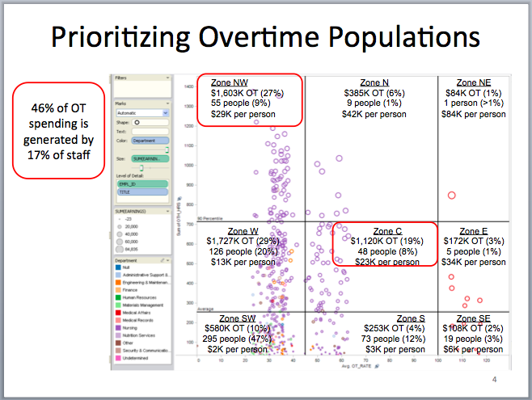Click the Medical Records pink swatch

118,320
